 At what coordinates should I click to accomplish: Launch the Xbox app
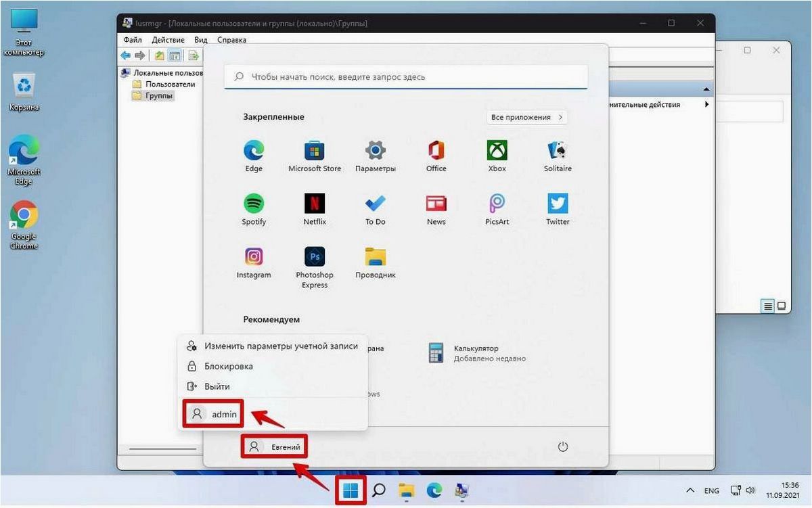(x=497, y=156)
